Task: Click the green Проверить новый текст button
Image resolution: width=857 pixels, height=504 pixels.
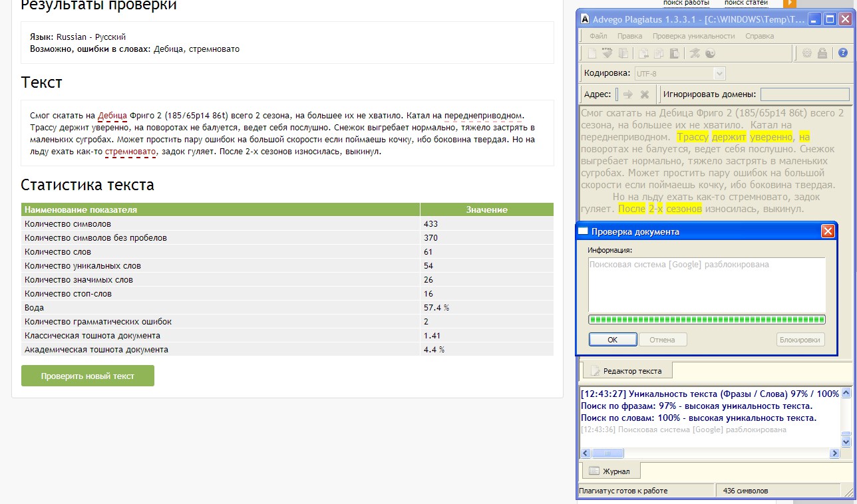Action: pos(88,376)
